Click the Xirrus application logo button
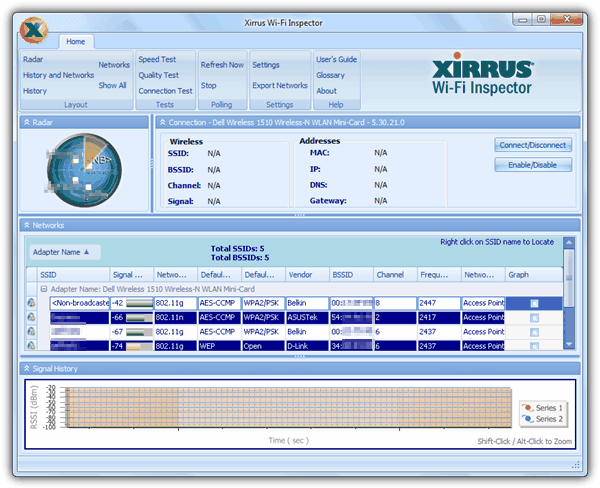The height and width of the screenshot is (488, 600). pyautogui.click(x=35, y=32)
